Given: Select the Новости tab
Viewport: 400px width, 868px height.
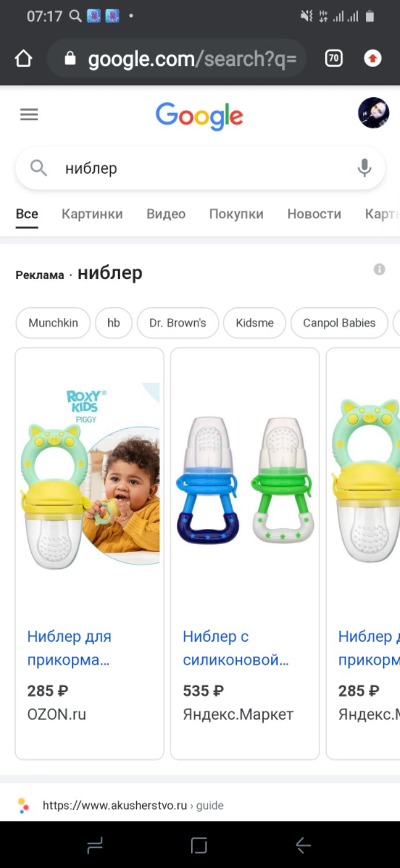Looking at the screenshot, I should pyautogui.click(x=314, y=214).
